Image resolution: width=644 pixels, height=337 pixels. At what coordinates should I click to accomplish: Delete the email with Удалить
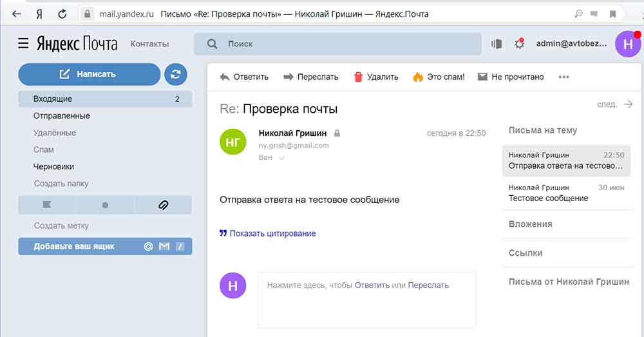376,77
